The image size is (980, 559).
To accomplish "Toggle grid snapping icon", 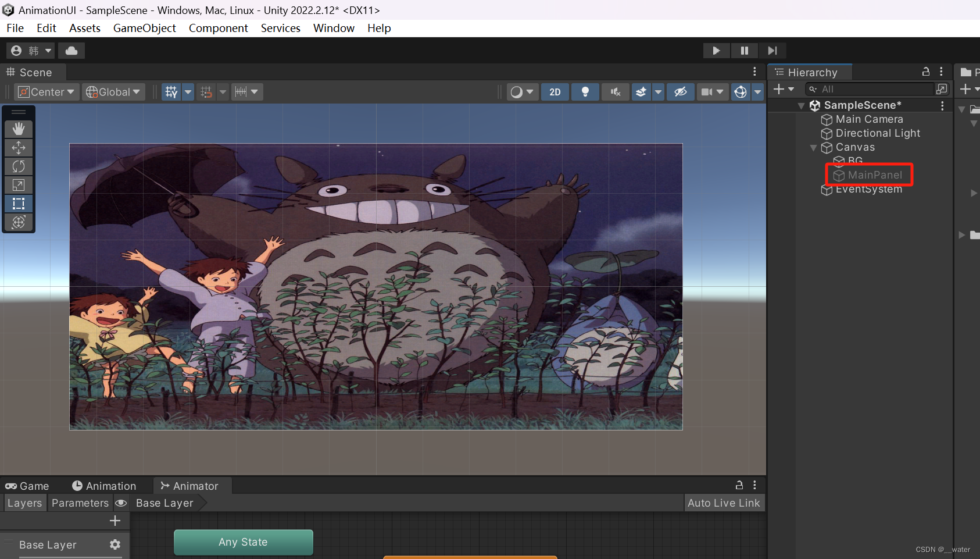I will tap(206, 92).
